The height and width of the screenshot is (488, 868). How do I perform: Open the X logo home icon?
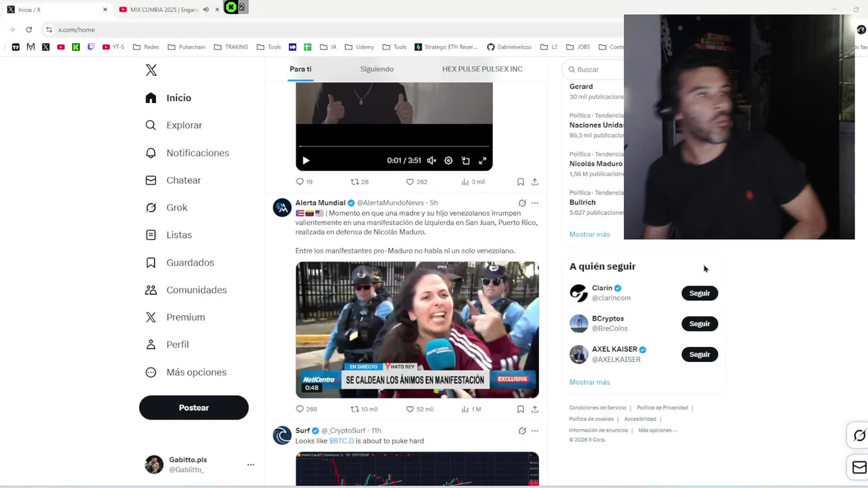point(151,70)
